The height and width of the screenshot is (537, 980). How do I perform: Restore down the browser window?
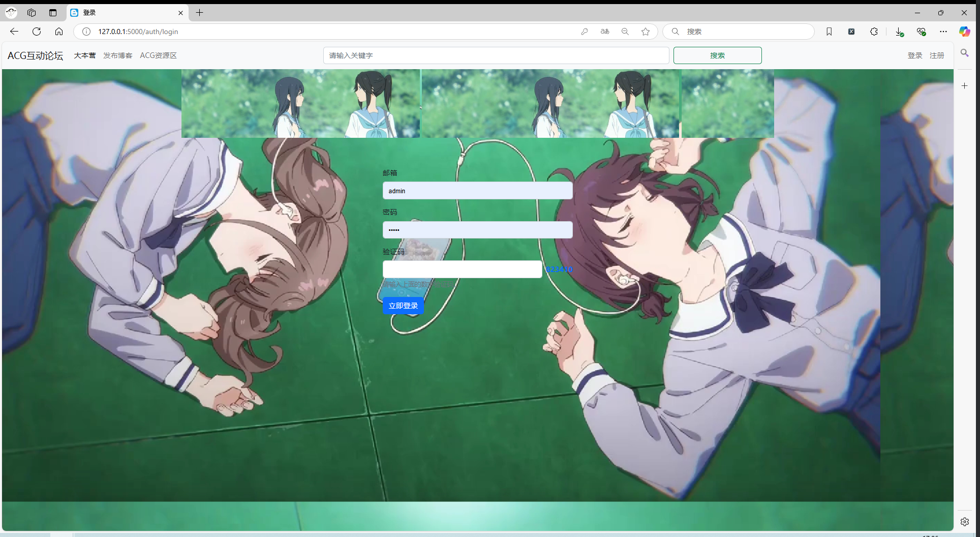coord(941,13)
